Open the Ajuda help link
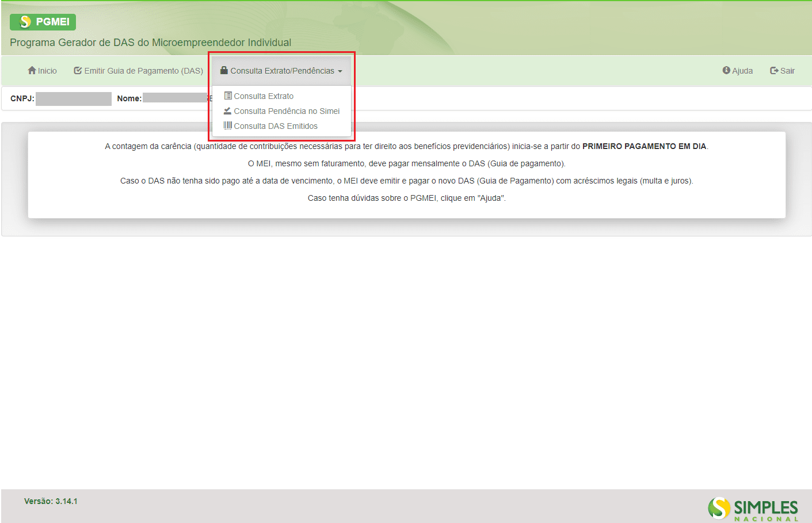Screen dimensions: 812x523 742,71
